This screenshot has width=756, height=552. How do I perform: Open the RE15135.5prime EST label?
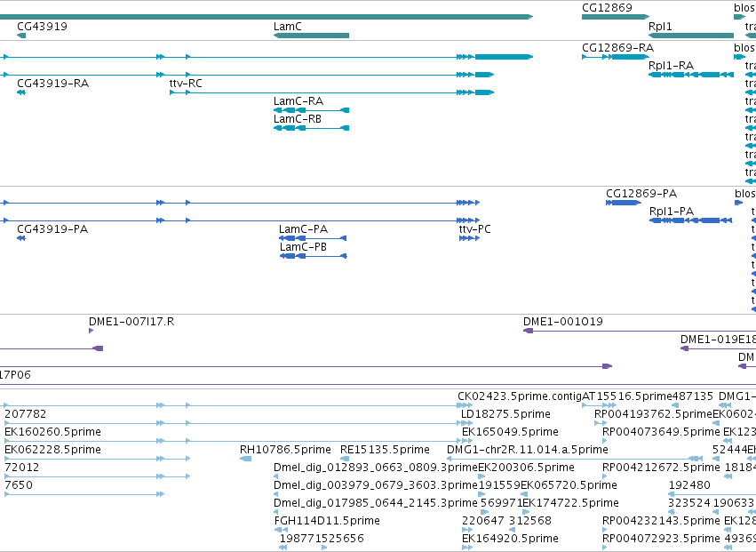tap(385, 449)
